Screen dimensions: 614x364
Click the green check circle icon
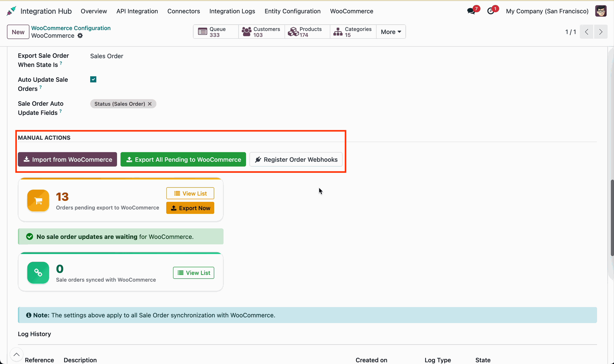click(x=29, y=237)
